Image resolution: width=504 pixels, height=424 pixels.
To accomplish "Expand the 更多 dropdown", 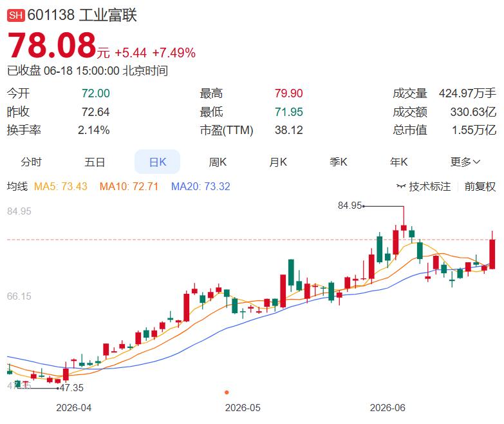I will (x=465, y=162).
